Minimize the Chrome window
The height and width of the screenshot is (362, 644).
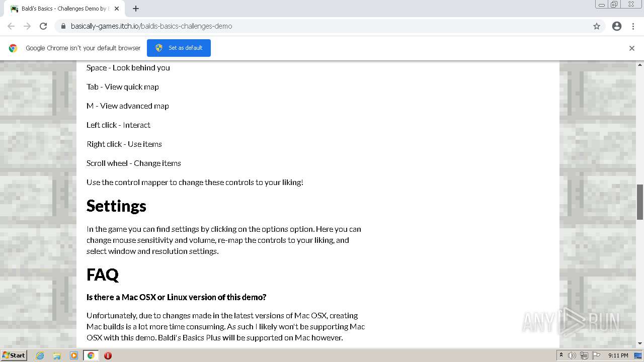(602, 5)
